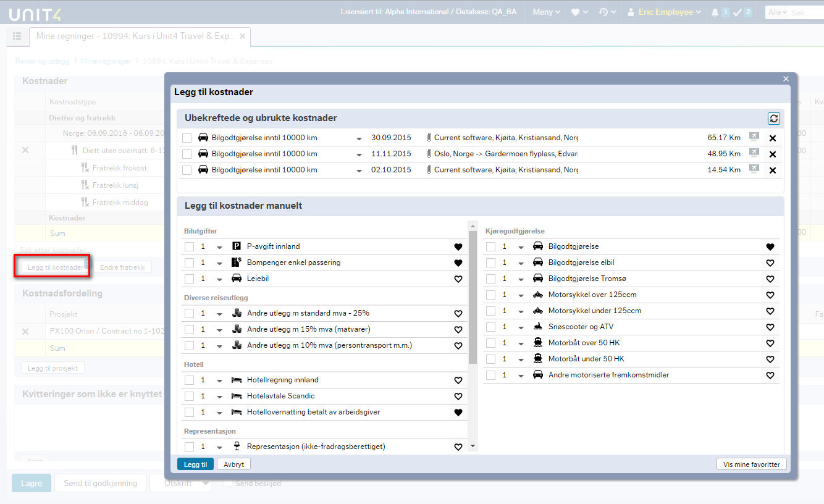
Task: Click the Avbryt button
Action: tap(234, 464)
